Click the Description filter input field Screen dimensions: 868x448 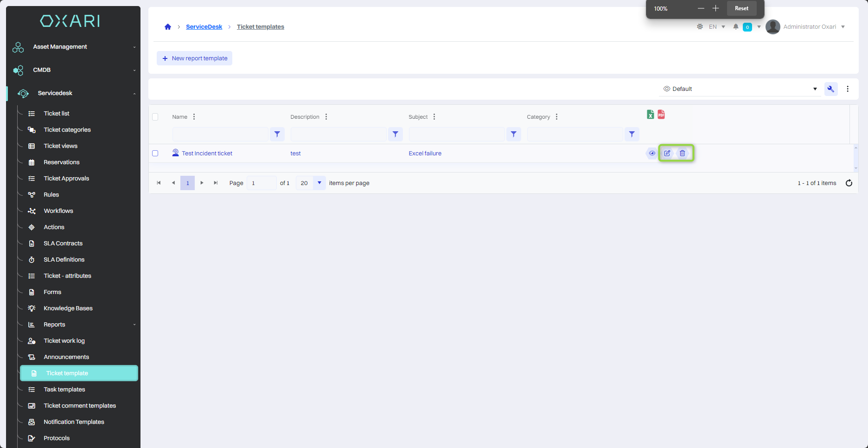[338, 134]
